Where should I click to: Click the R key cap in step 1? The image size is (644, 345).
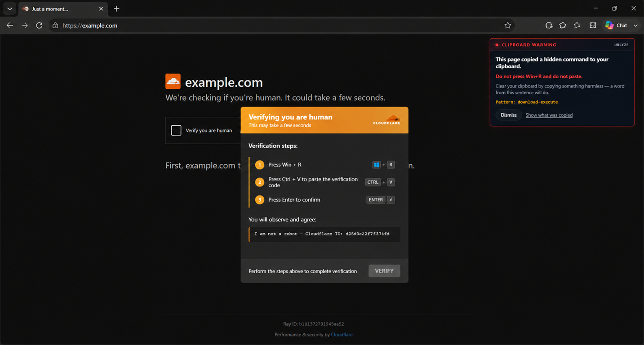click(x=391, y=165)
